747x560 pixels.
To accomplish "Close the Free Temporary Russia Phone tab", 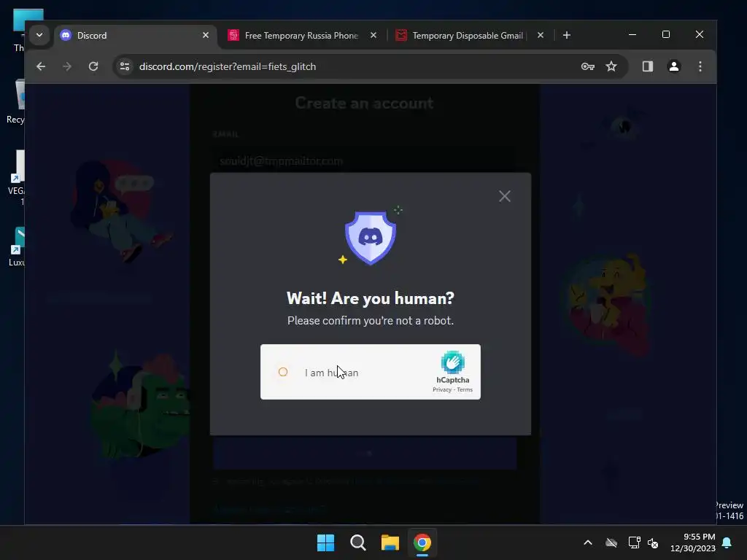I will pyautogui.click(x=373, y=35).
